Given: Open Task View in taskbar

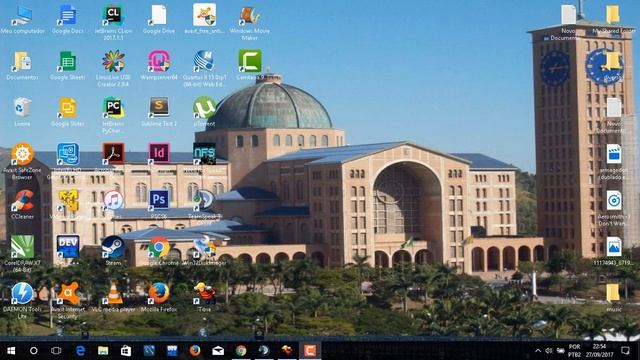Looking at the screenshot, I should point(56,351).
